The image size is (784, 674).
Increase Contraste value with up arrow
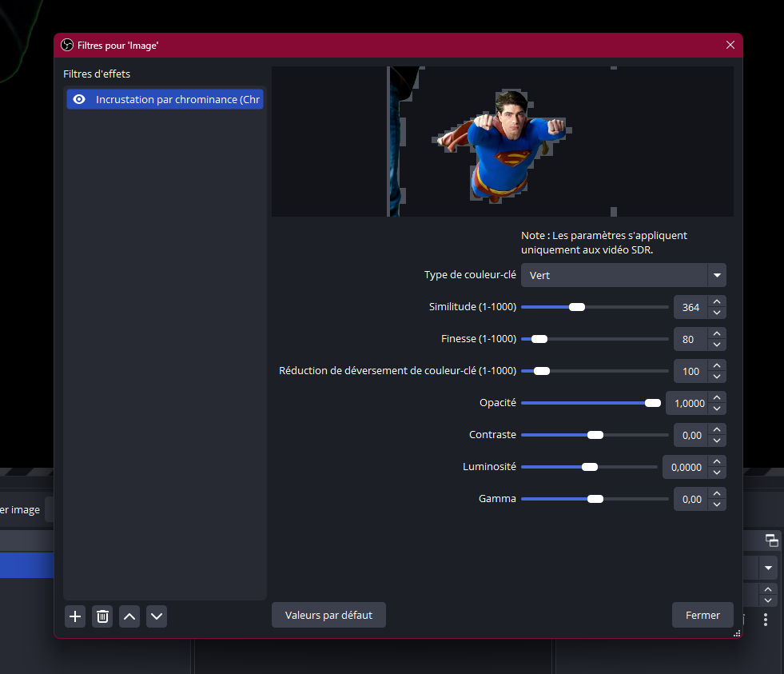coord(717,430)
